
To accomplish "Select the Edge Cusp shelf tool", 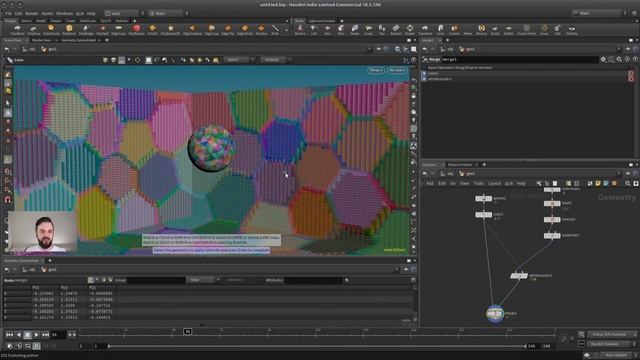I will [x=211, y=29].
